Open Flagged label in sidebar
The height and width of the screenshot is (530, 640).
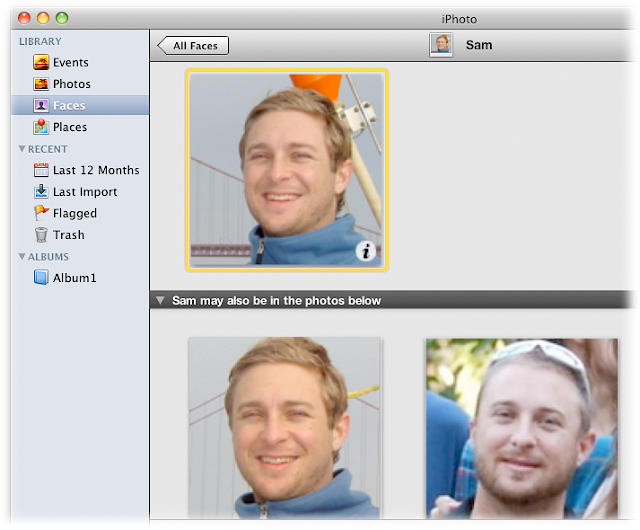[75, 213]
